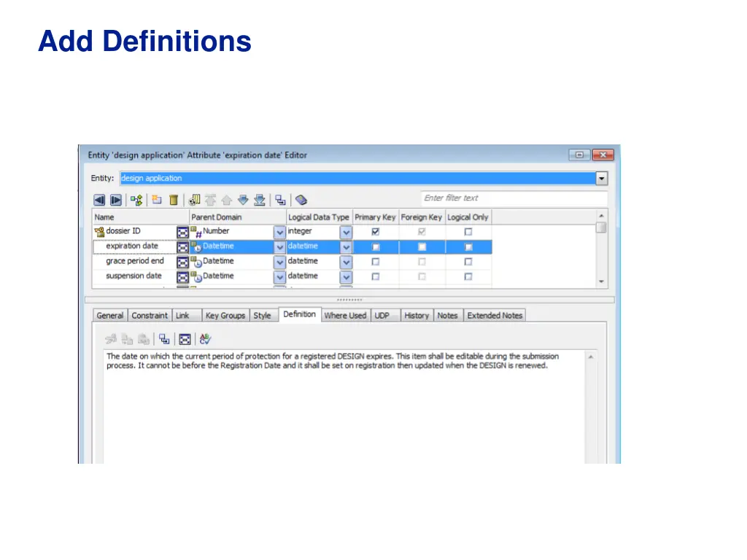Click the Parent Domain column header

pos(238,217)
